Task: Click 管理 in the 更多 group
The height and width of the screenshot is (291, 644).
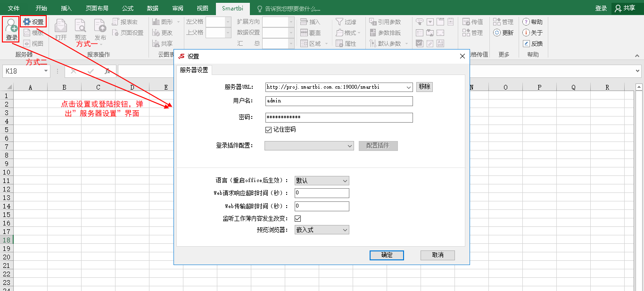Action: [x=503, y=22]
